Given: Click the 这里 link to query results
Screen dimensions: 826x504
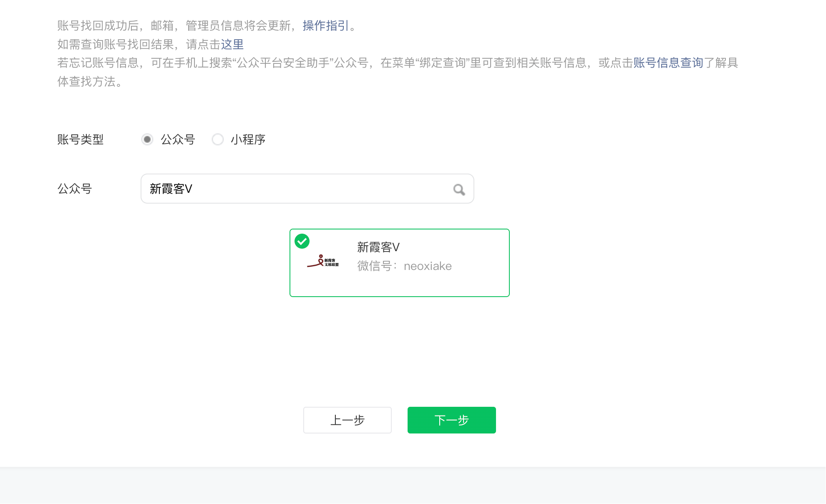Looking at the screenshot, I should pos(232,44).
